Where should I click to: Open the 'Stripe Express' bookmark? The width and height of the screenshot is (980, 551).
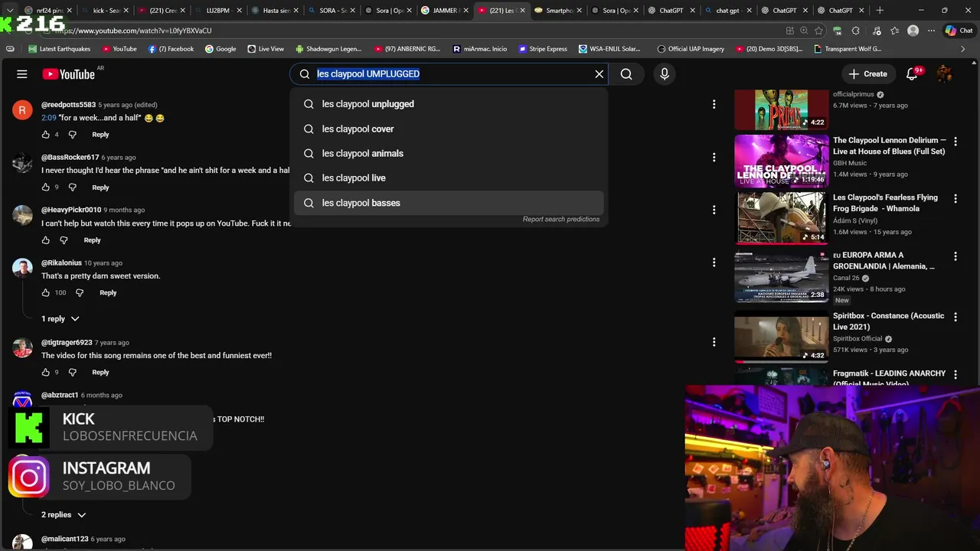pos(543,49)
